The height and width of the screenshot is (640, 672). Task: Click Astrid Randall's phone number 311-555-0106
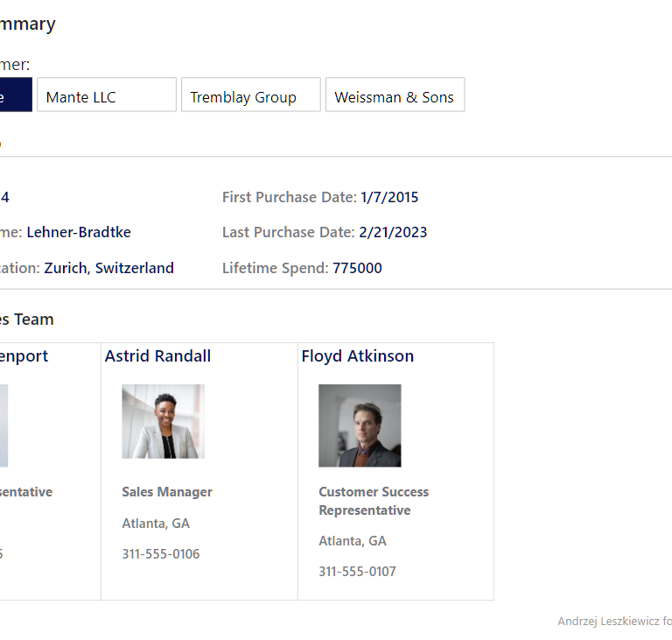click(161, 554)
